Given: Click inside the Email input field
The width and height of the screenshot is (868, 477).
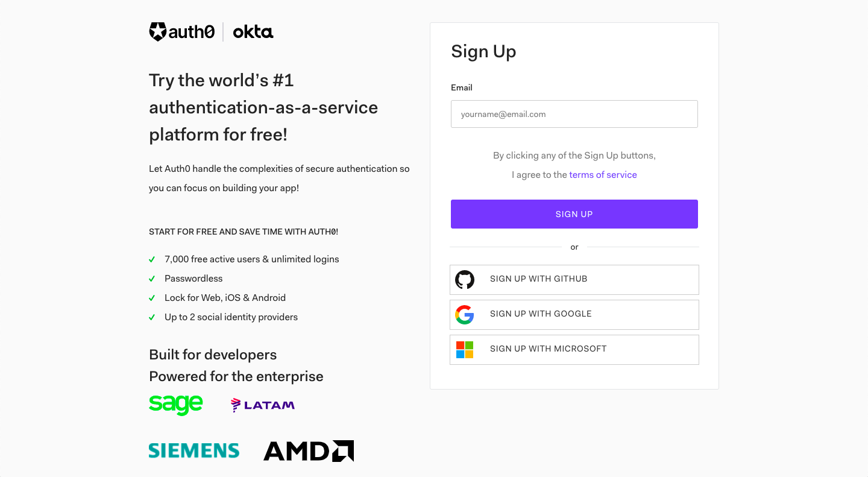Looking at the screenshot, I should click(574, 114).
